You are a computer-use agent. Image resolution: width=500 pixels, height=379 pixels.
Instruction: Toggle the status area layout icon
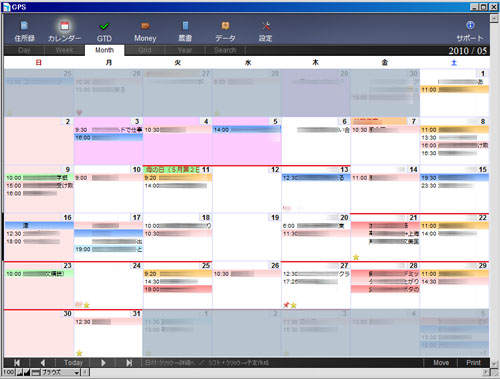point(36,373)
